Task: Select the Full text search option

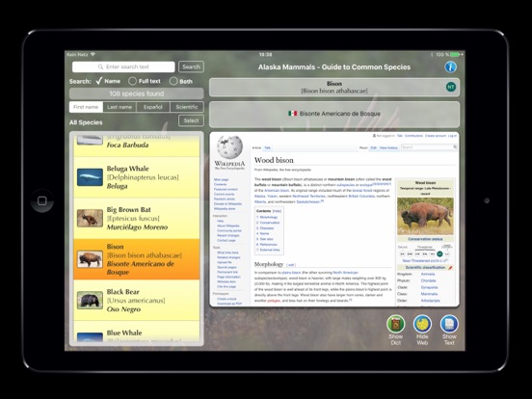Action: click(145, 81)
